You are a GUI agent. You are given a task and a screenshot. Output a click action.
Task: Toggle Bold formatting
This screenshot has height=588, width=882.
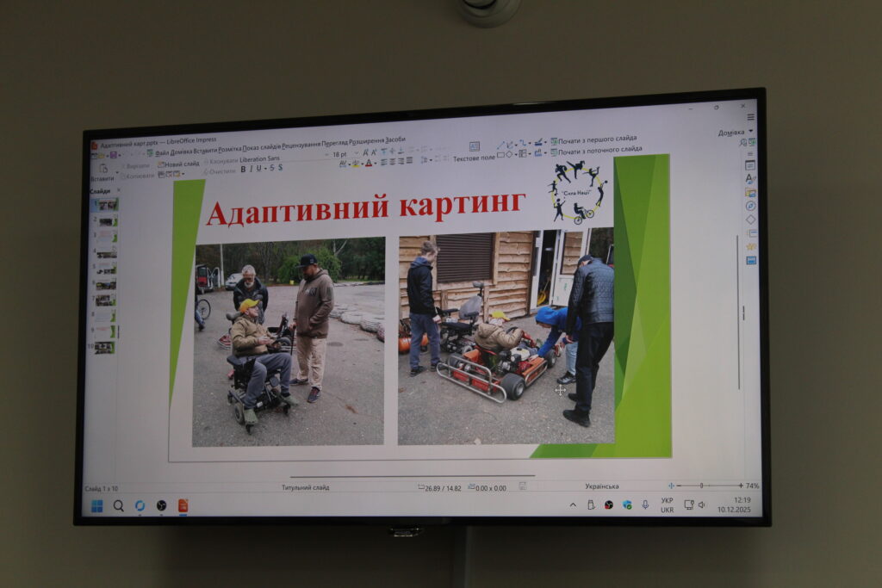pos(243,169)
